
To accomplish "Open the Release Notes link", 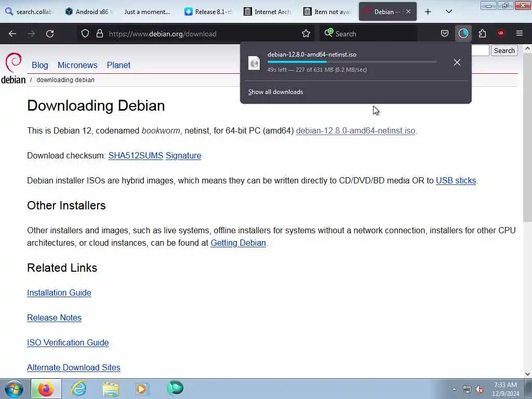I will coord(54,317).
